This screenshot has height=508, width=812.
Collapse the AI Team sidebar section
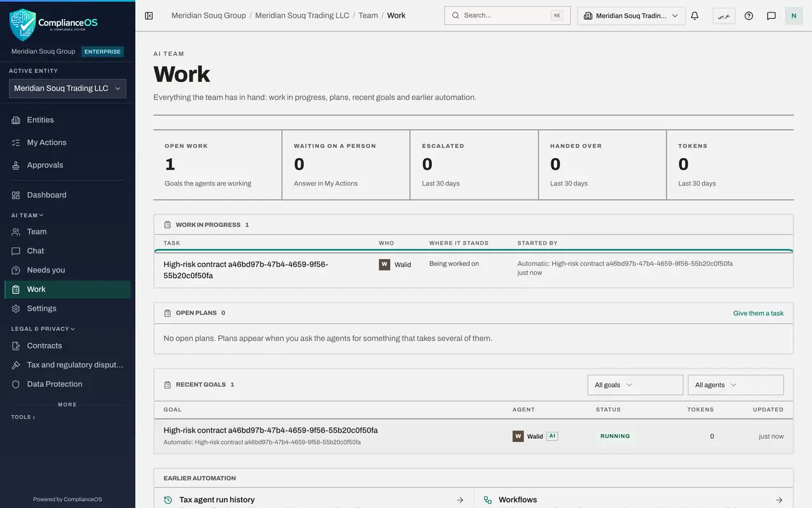point(27,215)
